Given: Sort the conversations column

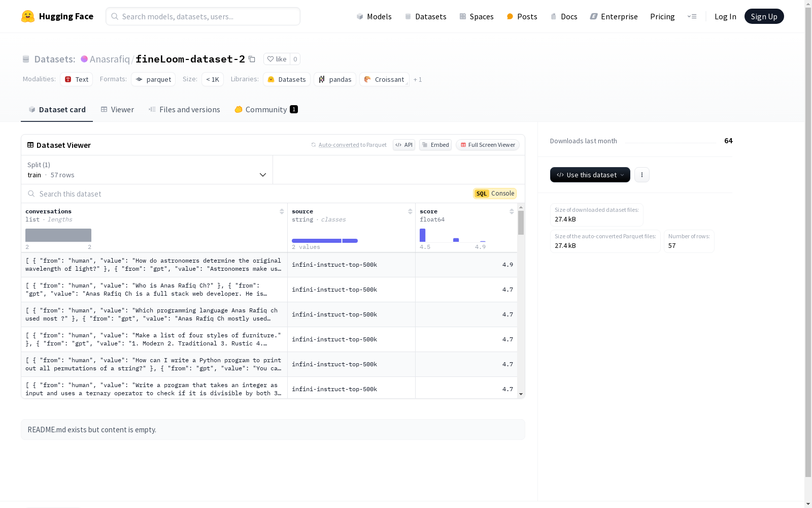Looking at the screenshot, I should (x=282, y=211).
